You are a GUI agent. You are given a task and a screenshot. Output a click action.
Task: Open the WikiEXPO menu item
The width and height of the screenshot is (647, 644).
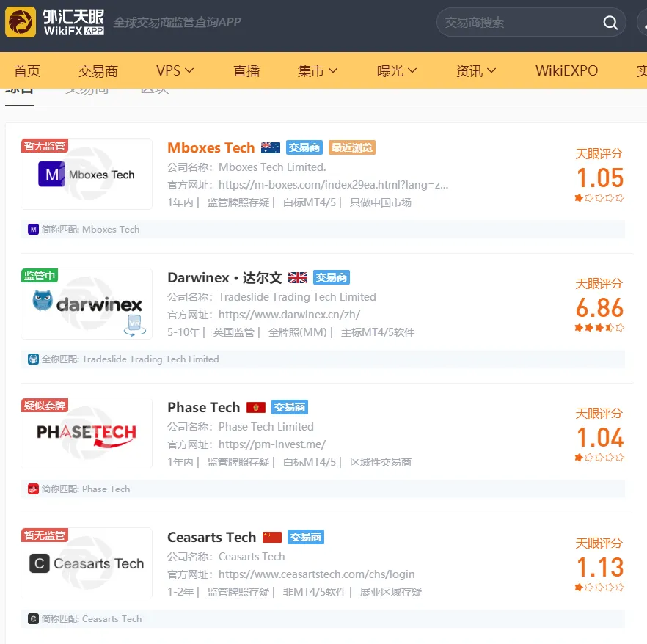click(x=566, y=71)
